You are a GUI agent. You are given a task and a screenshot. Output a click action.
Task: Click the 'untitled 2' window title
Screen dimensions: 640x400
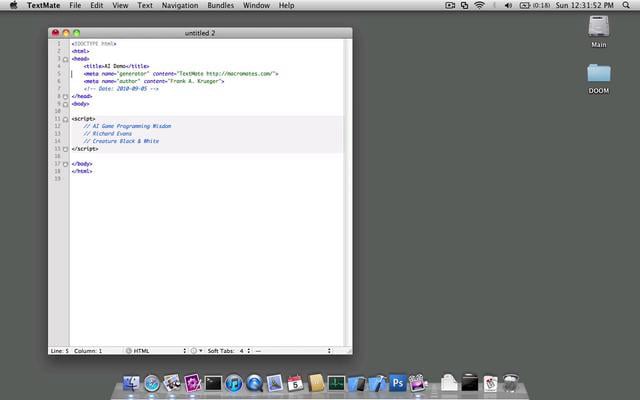coord(200,33)
